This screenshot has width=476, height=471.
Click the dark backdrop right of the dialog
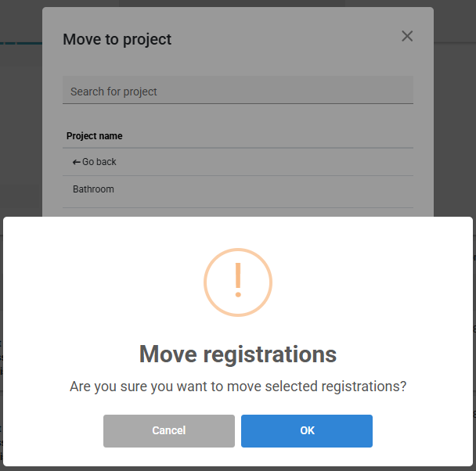click(454, 121)
